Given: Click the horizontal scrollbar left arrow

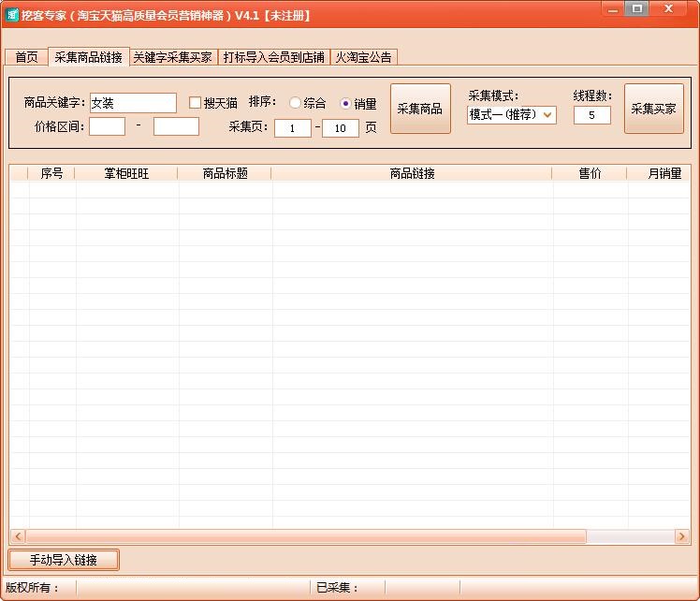Looking at the screenshot, I should (x=18, y=536).
